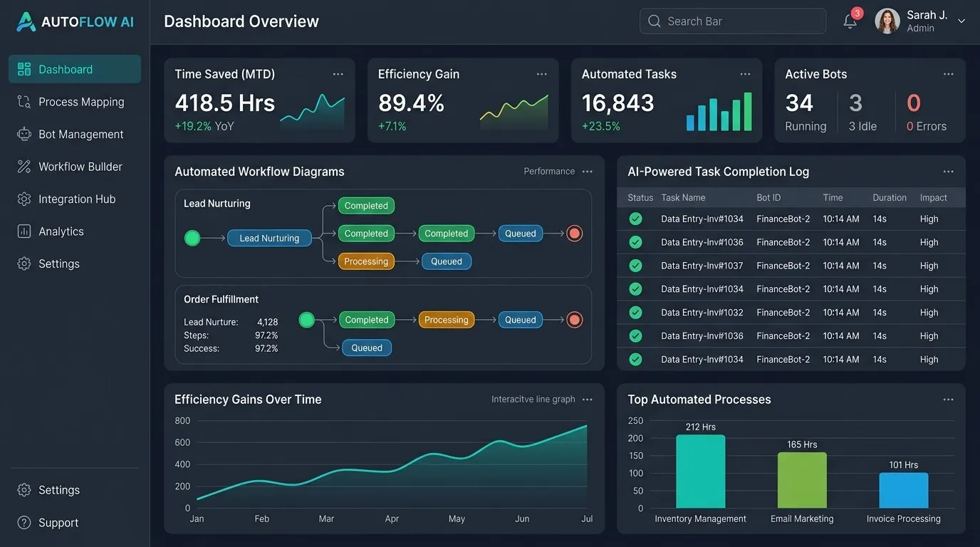Open Task Completion Log options menu
Screen dimensions: 980x547
coord(948,172)
